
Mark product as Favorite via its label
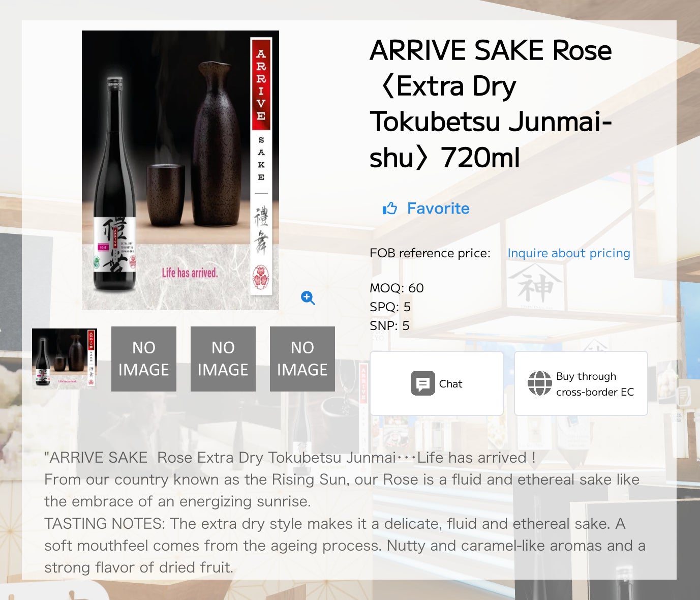click(438, 208)
